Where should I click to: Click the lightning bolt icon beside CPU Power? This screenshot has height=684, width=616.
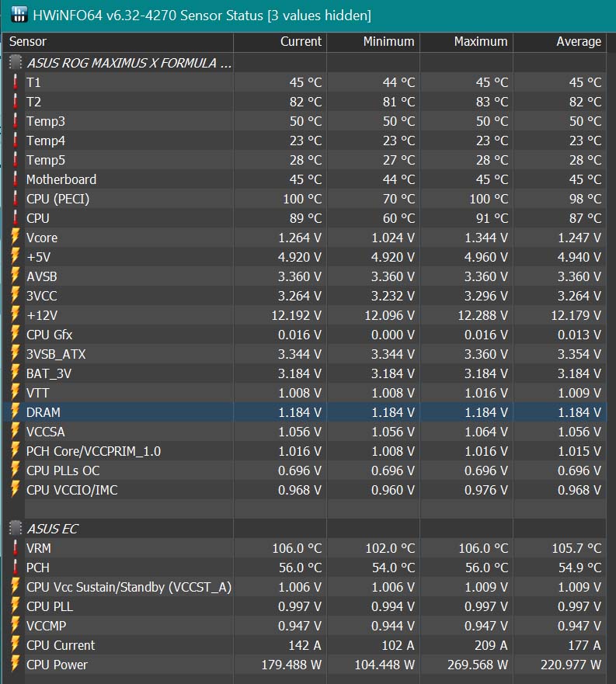pyautogui.click(x=16, y=664)
